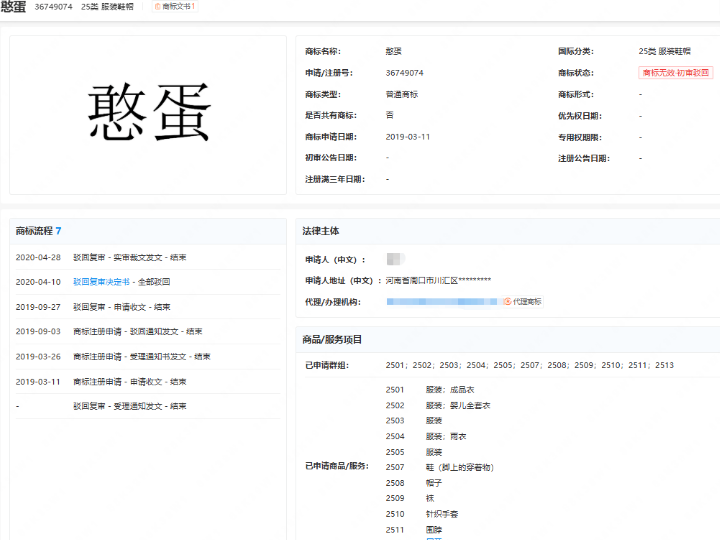Click the 商标无效-初审驳回 status tag

coord(675,73)
